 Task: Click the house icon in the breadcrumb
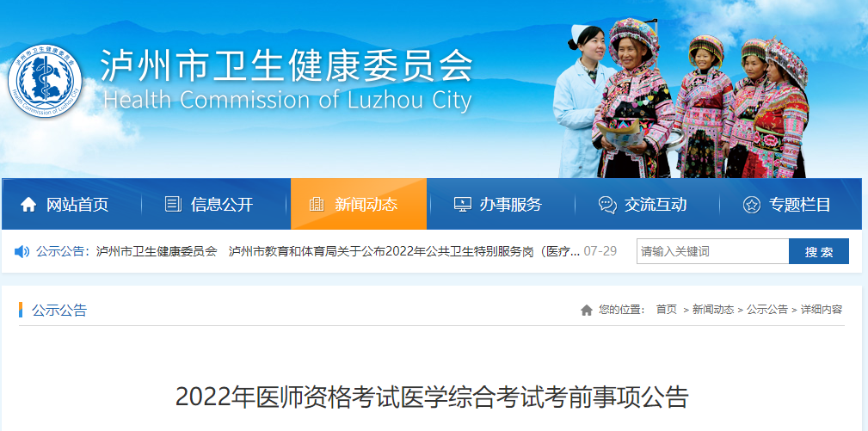coord(587,310)
